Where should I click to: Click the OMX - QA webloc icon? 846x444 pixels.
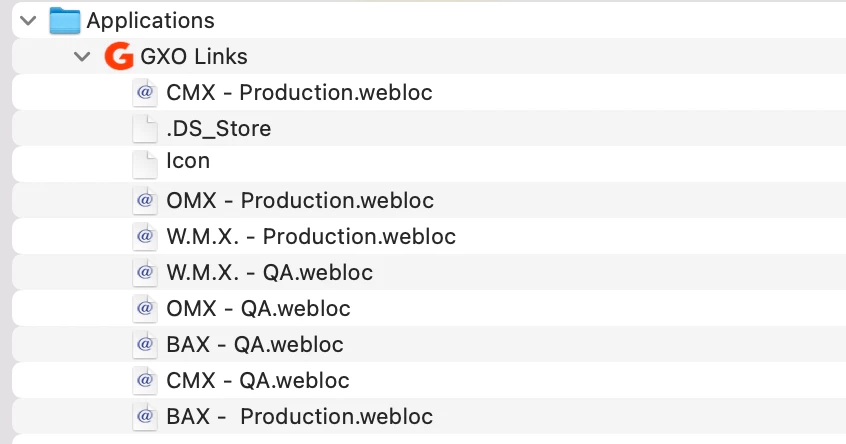(x=145, y=309)
